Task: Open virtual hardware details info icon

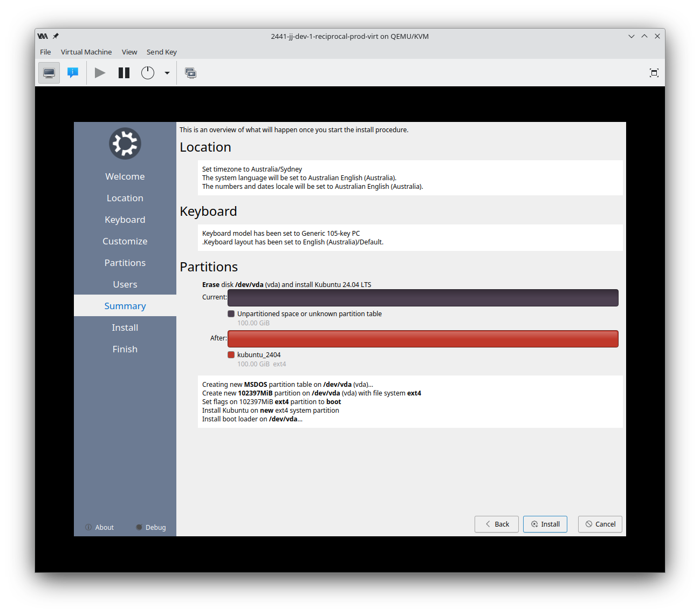Action: pos(73,73)
